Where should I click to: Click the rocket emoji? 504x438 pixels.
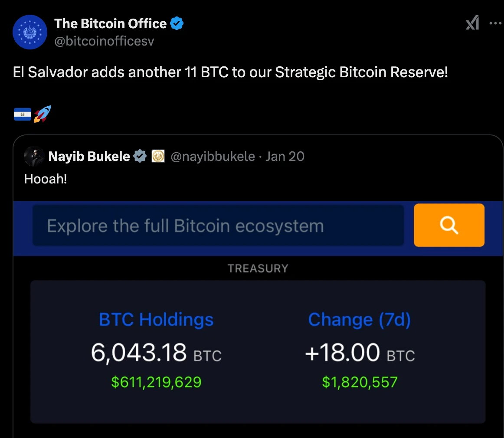point(43,114)
